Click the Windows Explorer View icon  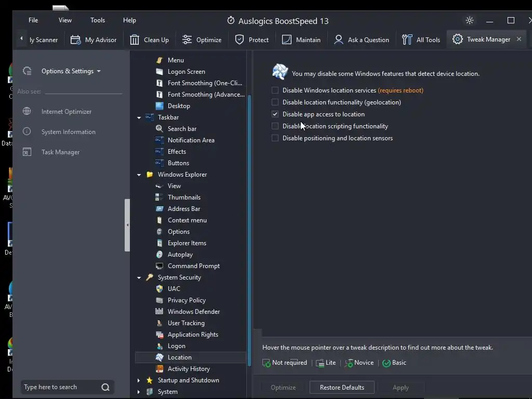159,186
